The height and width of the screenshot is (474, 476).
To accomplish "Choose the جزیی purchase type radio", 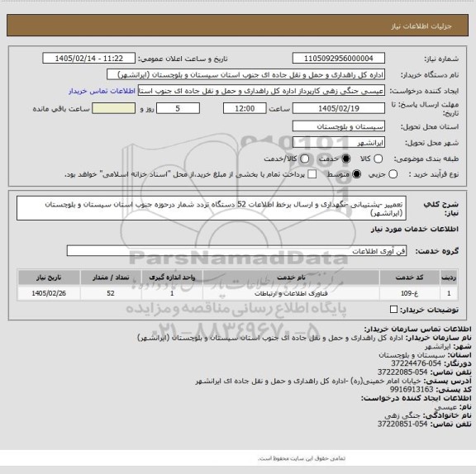I will (x=393, y=174).
